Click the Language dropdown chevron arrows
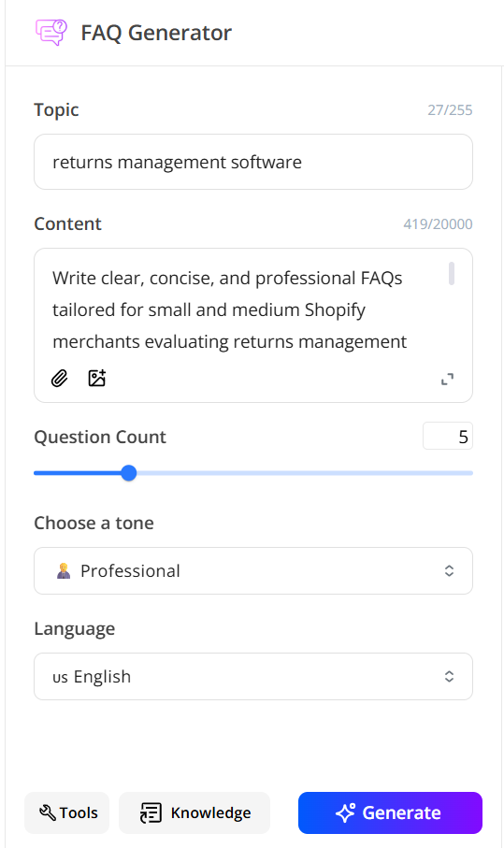Screen dimensions: 504x848 [x=449, y=677]
